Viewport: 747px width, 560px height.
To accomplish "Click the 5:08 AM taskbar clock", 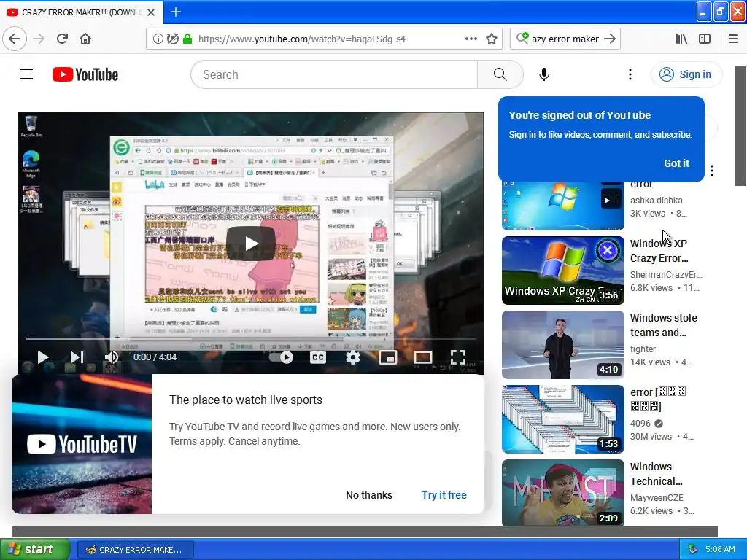I will pos(720,550).
